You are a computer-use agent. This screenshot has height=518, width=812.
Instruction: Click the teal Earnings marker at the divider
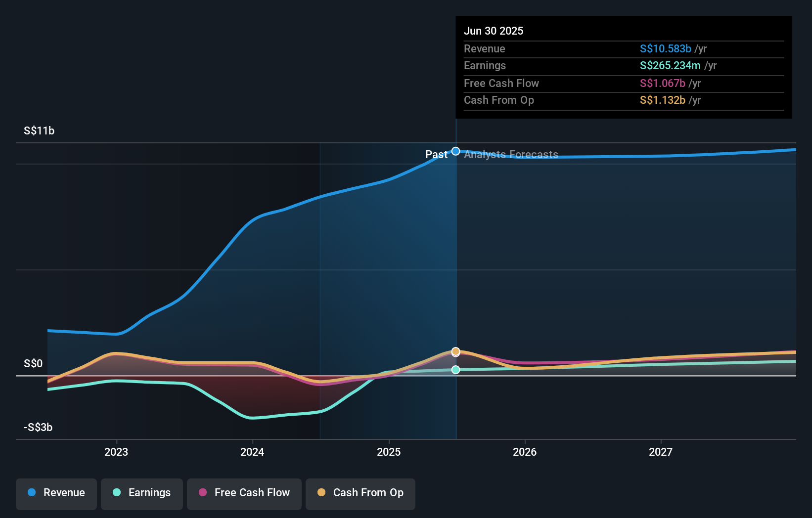pos(455,369)
